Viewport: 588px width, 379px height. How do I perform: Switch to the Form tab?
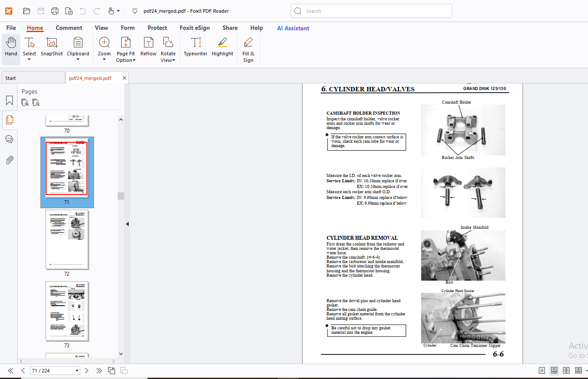tap(128, 28)
